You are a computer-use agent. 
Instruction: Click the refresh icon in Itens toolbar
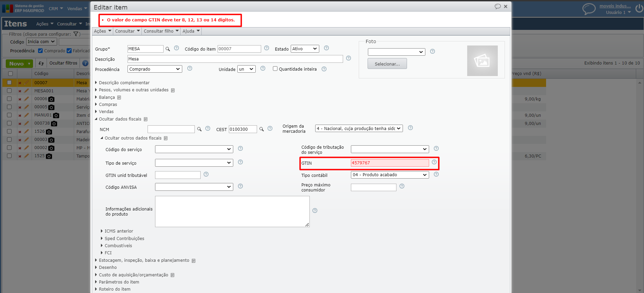41,63
